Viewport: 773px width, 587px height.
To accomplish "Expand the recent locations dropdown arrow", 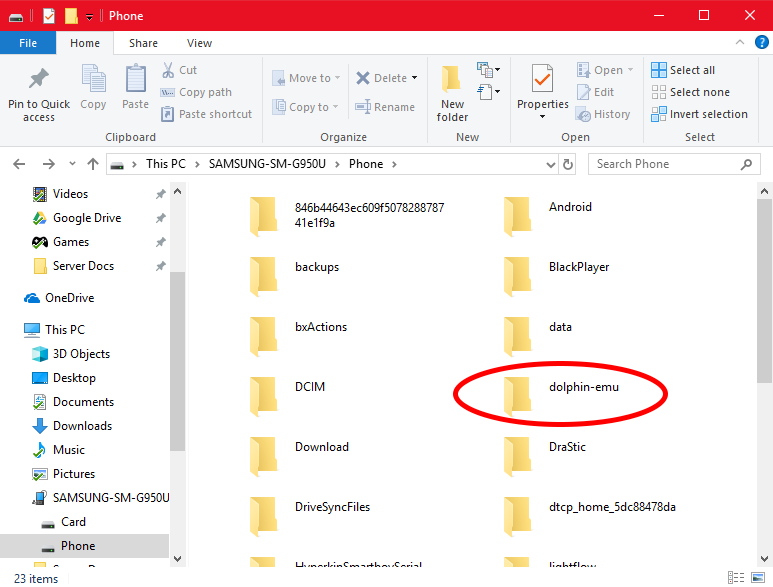I will 70,164.
